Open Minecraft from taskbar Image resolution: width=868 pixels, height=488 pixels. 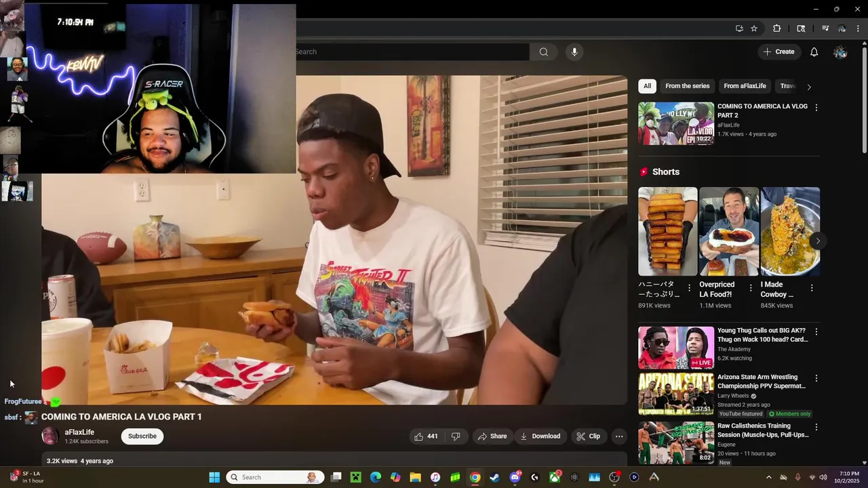(355, 477)
